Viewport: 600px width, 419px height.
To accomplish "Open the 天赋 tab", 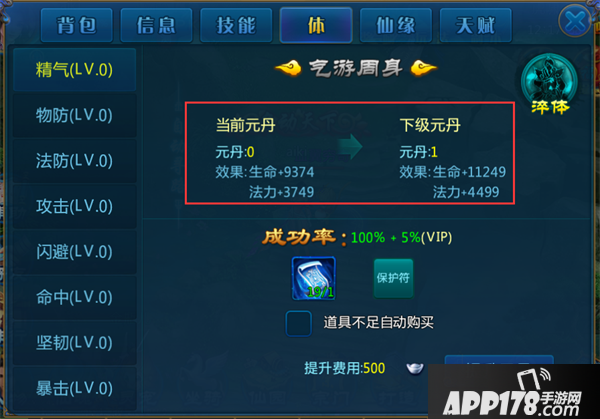I will point(476,25).
